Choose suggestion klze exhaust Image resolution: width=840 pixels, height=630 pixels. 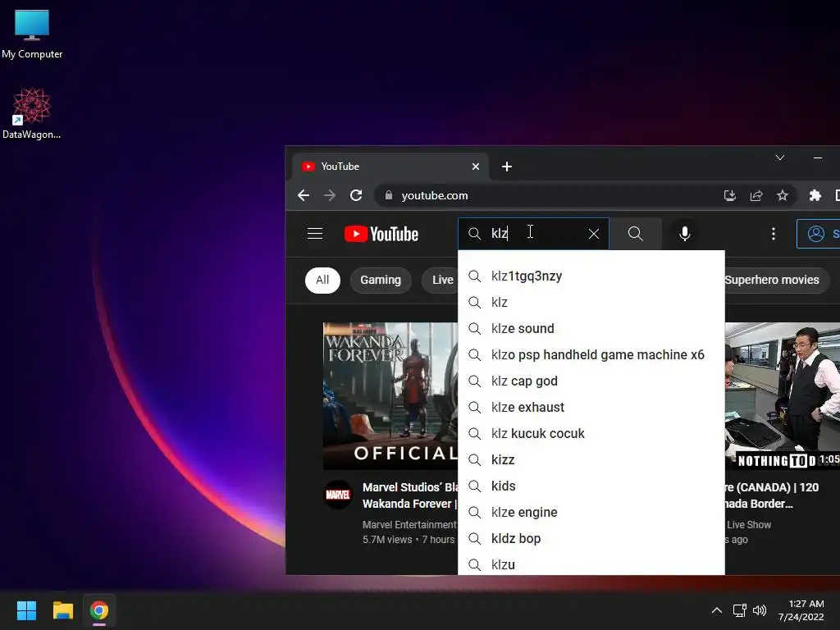591,407
